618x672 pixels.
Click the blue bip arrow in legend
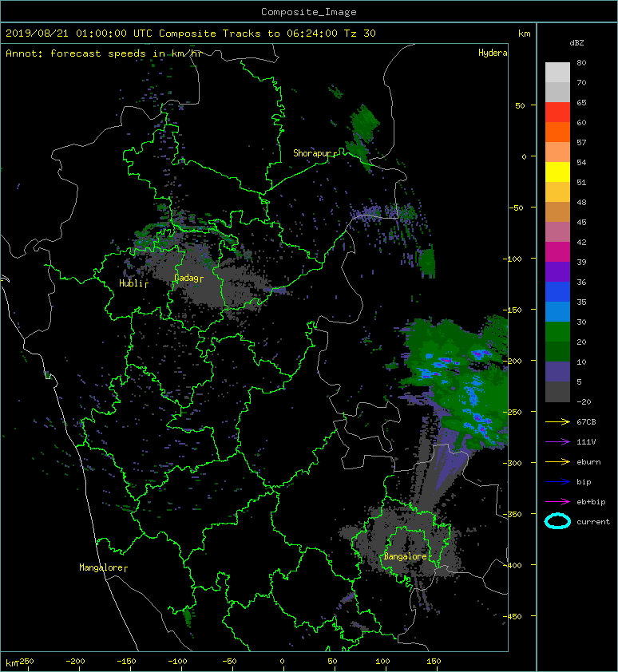coord(557,482)
